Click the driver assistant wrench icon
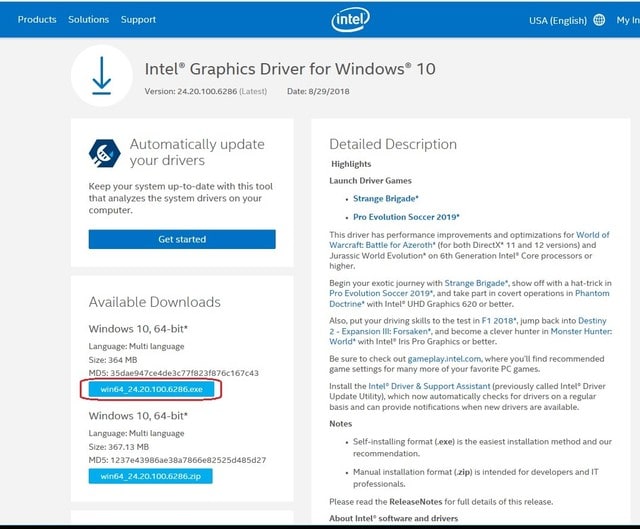 point(104,153)
